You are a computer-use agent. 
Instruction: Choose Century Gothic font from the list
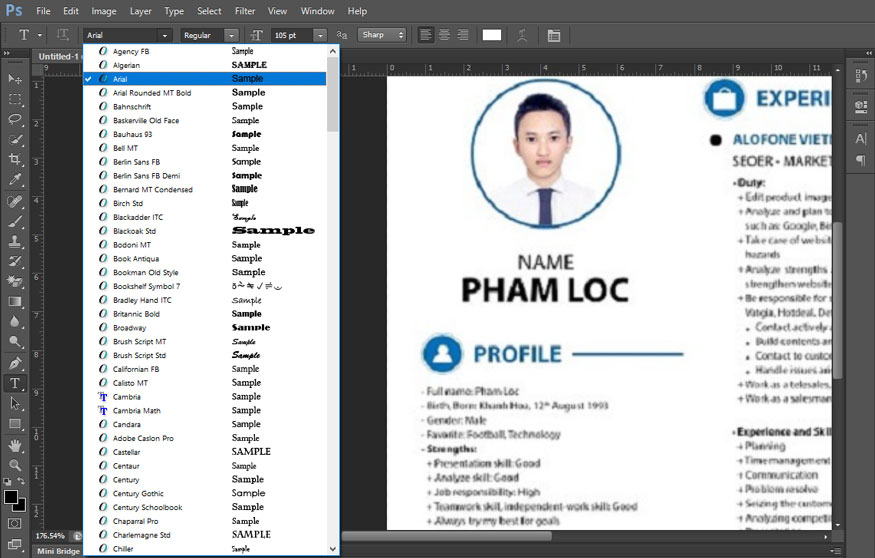point(205,493)
